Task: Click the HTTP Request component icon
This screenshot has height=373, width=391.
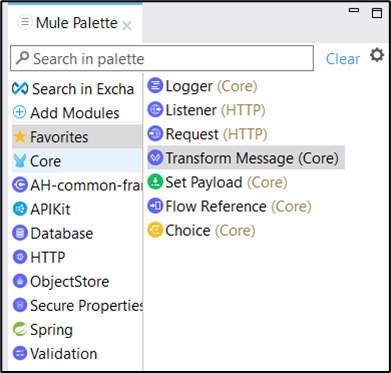Action: pos(155,134)
